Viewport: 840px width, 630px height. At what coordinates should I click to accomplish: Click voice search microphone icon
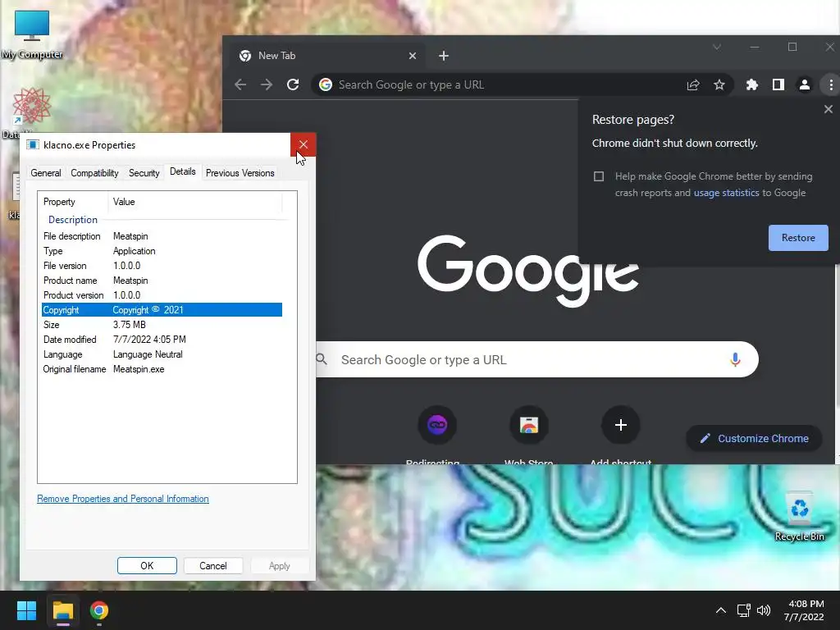(735, 359)
